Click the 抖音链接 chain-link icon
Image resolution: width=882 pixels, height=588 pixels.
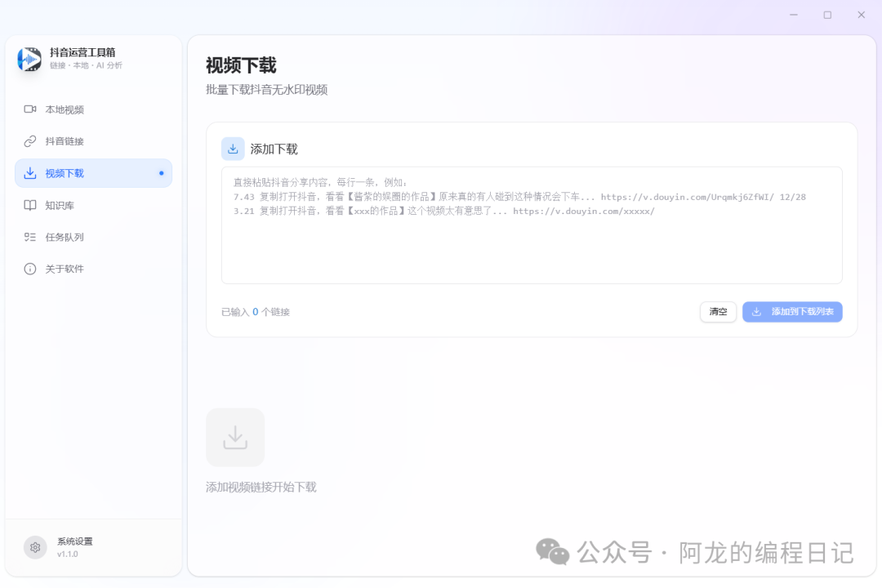coord(30,141)
